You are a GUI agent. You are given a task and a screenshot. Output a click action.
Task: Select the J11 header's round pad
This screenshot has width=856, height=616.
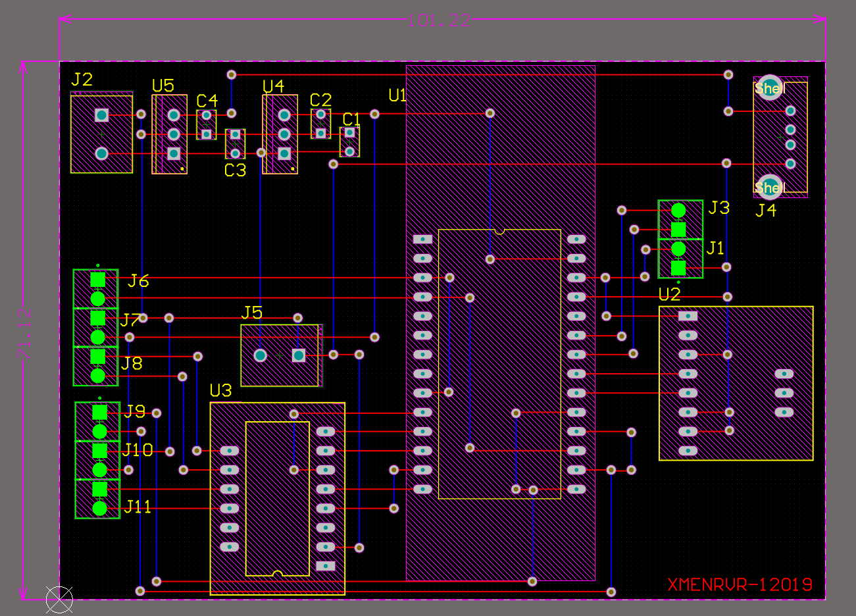[99, 508]
